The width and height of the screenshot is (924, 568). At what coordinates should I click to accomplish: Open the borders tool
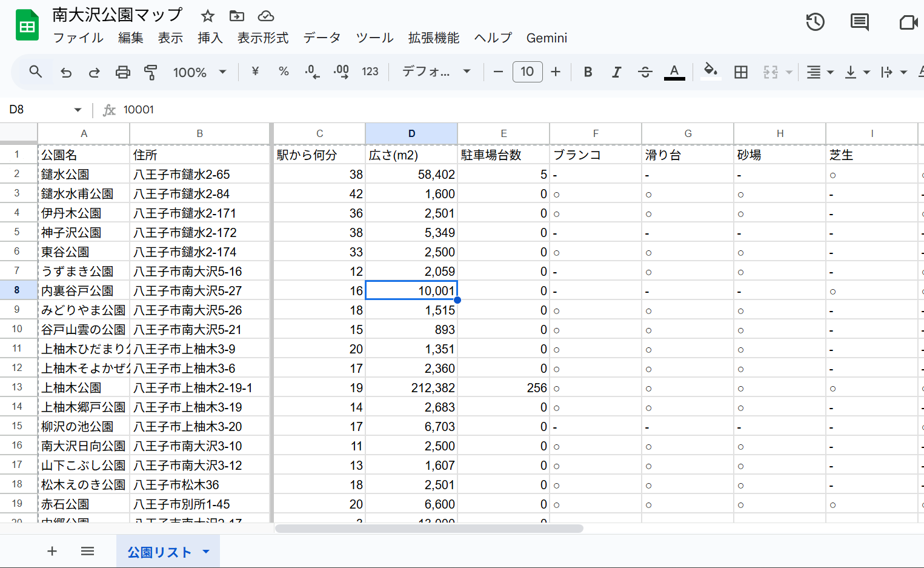741,72
